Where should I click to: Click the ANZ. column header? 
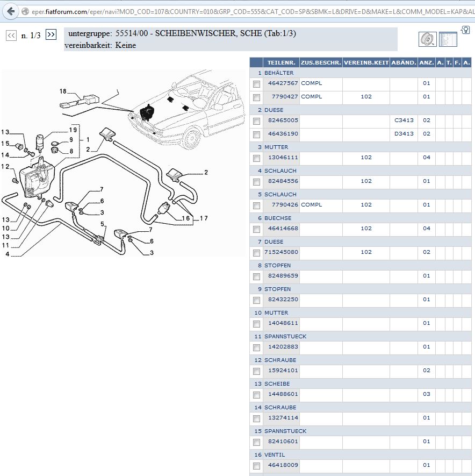(427, 62)
